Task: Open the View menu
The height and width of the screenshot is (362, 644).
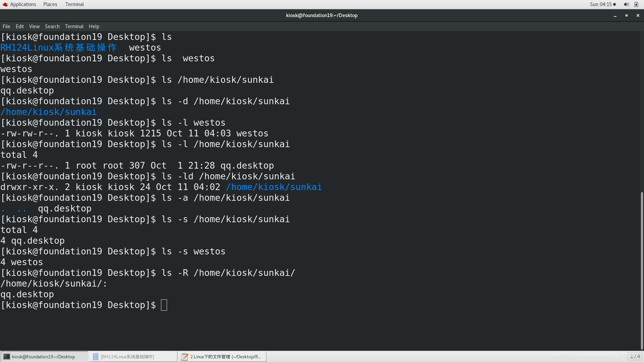Action: 34,26
